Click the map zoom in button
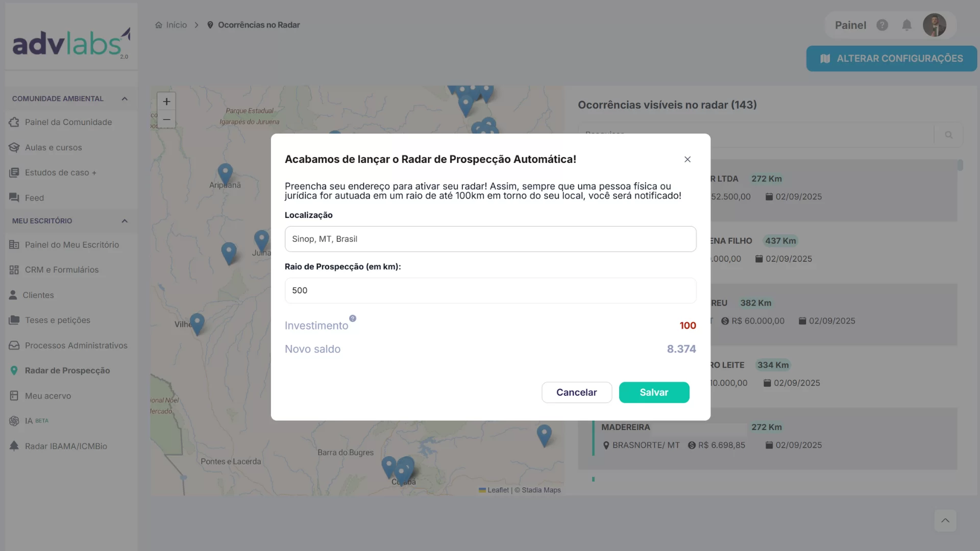The width and height of the screenshot is (980, 551). pyautogui.click(x=166, y=102)
